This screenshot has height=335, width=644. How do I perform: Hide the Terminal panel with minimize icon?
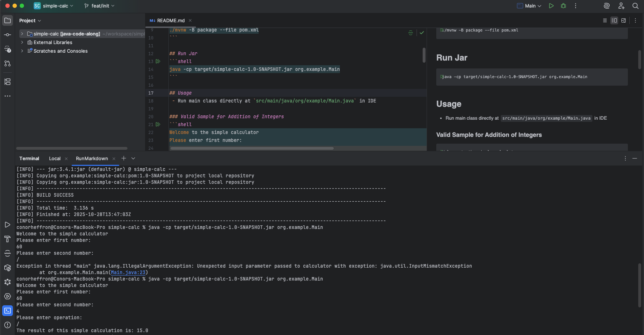click(635, 158)
